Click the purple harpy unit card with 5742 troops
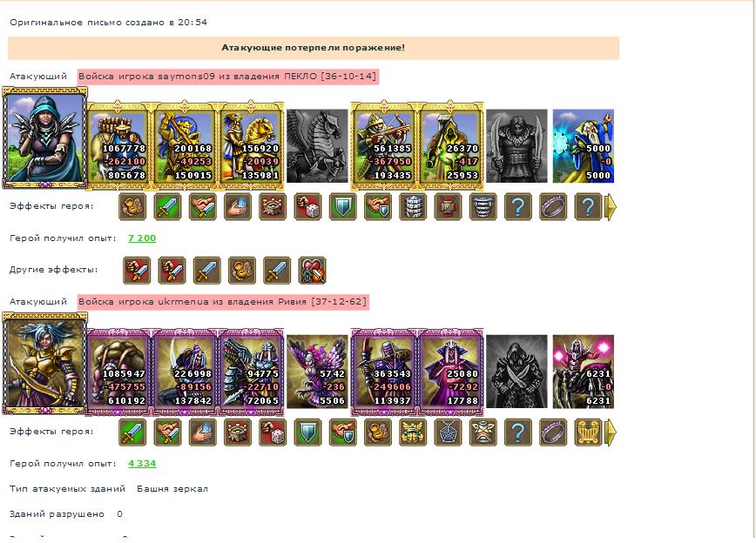This screenshot has height=543, width=756. 317,372
